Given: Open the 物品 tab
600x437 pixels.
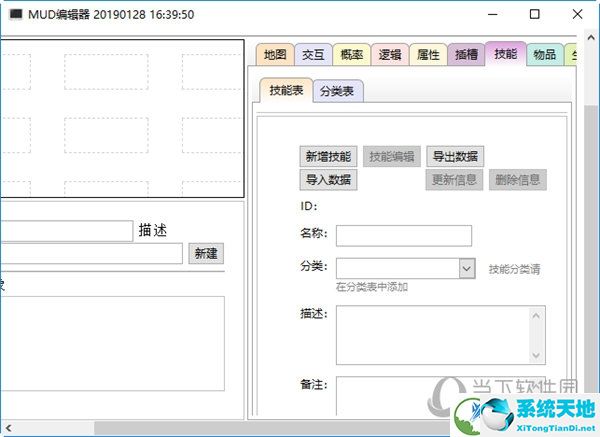Looking at the screenshot, I should tap(545, 55).
